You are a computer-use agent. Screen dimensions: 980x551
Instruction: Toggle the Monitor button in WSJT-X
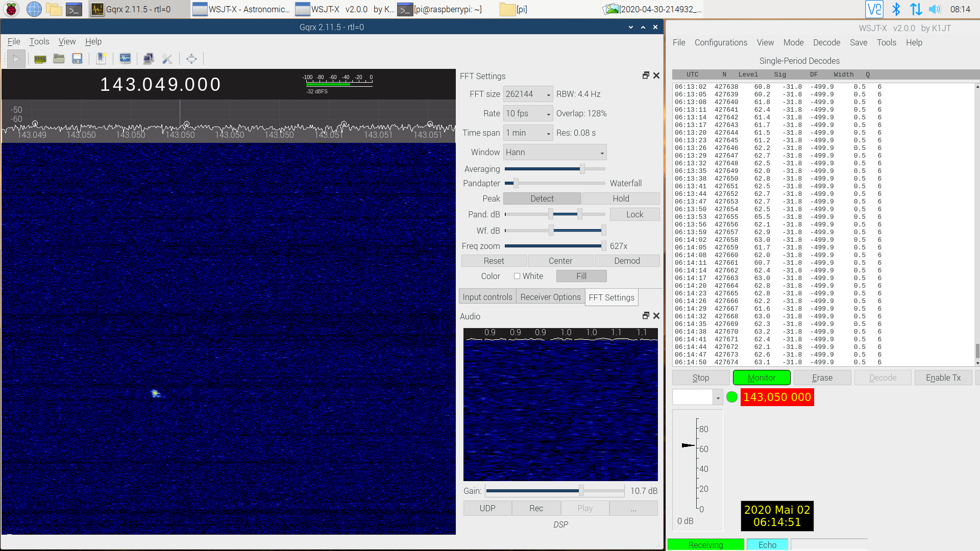[x=762, y=378]
